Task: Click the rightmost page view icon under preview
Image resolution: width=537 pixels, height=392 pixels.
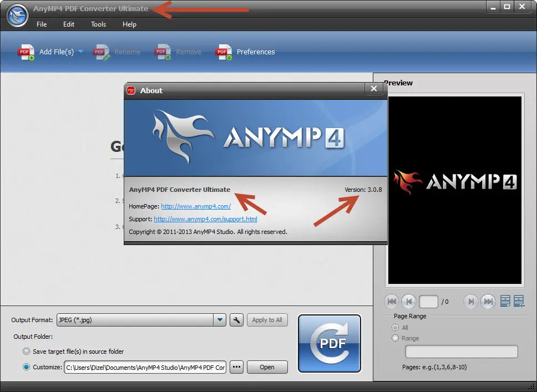Action: point(519,301)
